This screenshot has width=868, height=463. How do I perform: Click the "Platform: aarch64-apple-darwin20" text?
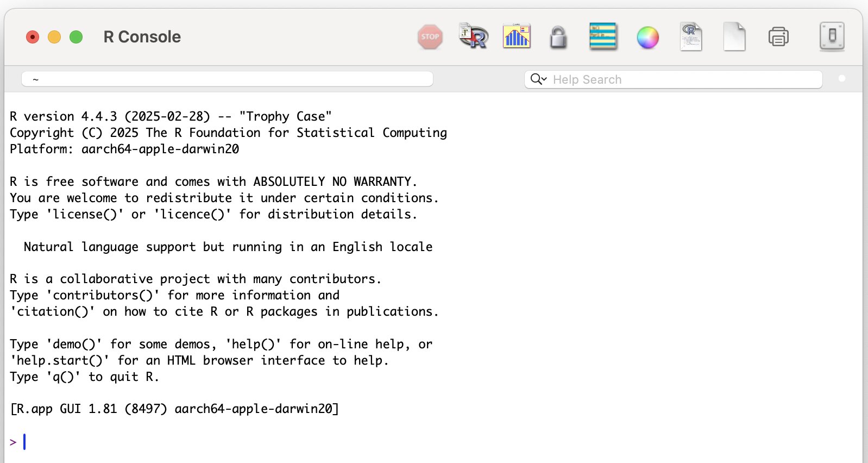pos(124,149)
